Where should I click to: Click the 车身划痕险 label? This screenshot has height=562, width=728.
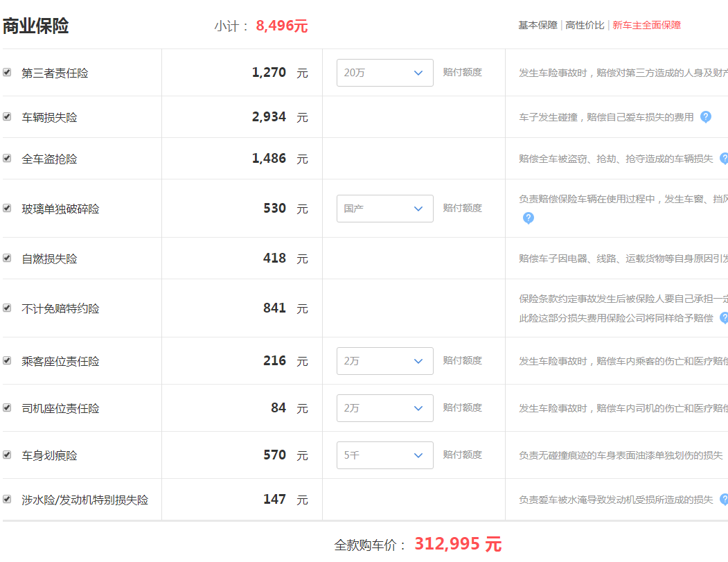point(49,456)
